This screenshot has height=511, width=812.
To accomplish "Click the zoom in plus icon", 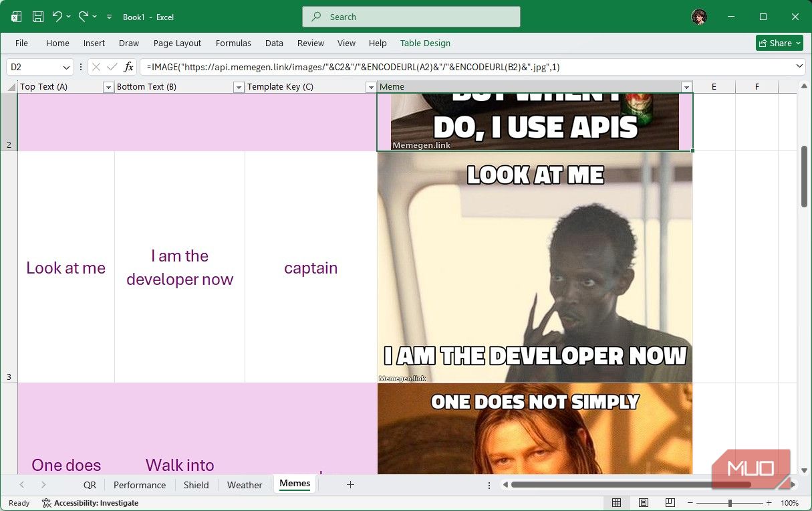I will (x=769, y=503).
